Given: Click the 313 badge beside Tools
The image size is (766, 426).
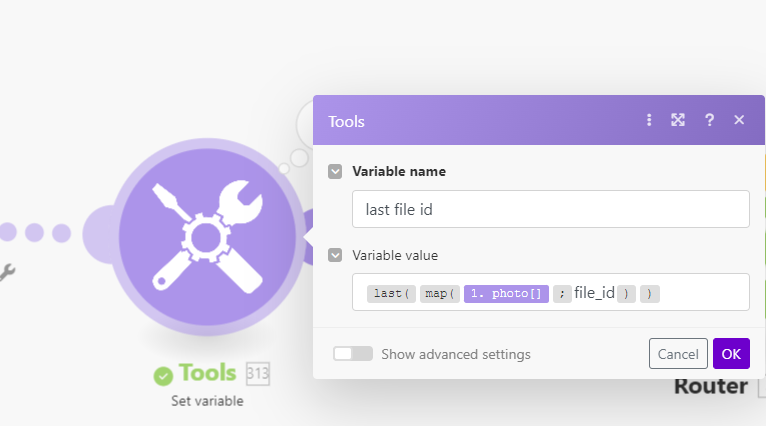Looking at the screenshot, I should [x=258, y=374].
